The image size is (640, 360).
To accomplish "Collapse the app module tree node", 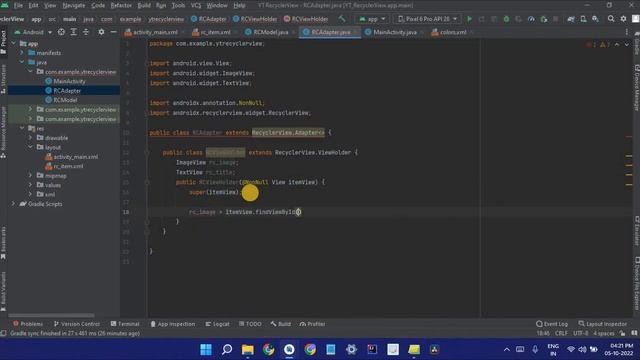I will coord(13,43).
